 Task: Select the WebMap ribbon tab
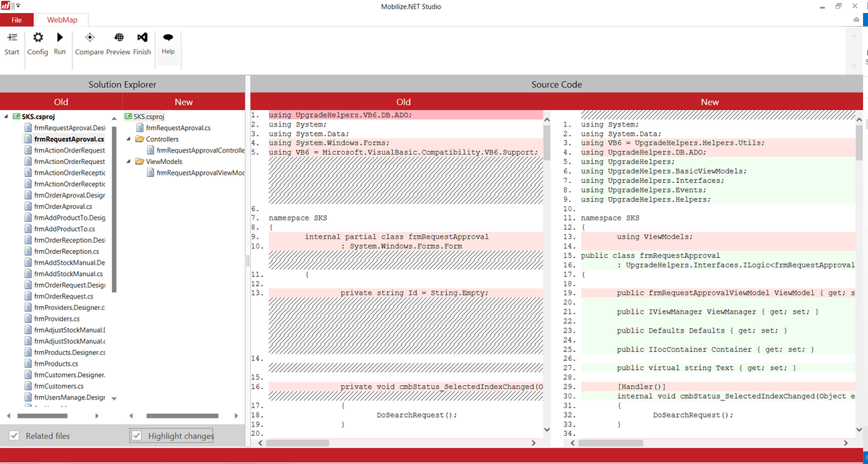(62, 20)
